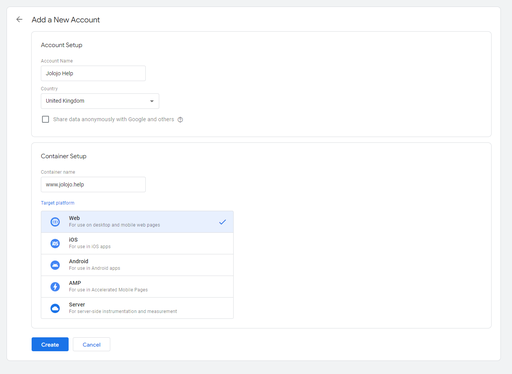Pick AMP Accelerated Mobile Pages platform
The height and width of the screenshot is (374, 512).
[137, 287]
